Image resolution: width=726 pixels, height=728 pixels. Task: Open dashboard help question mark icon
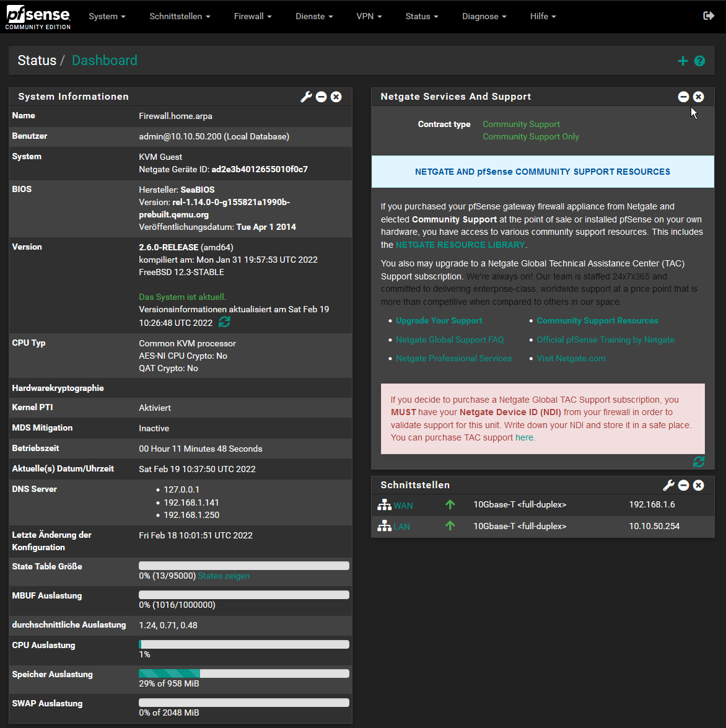[699, 61]
